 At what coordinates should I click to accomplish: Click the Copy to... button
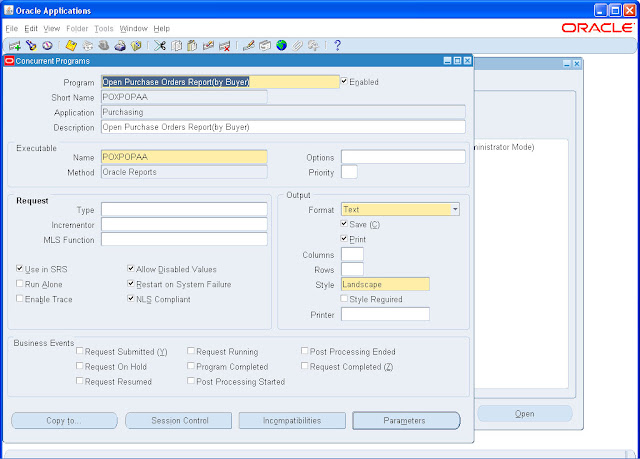point(64,421)
